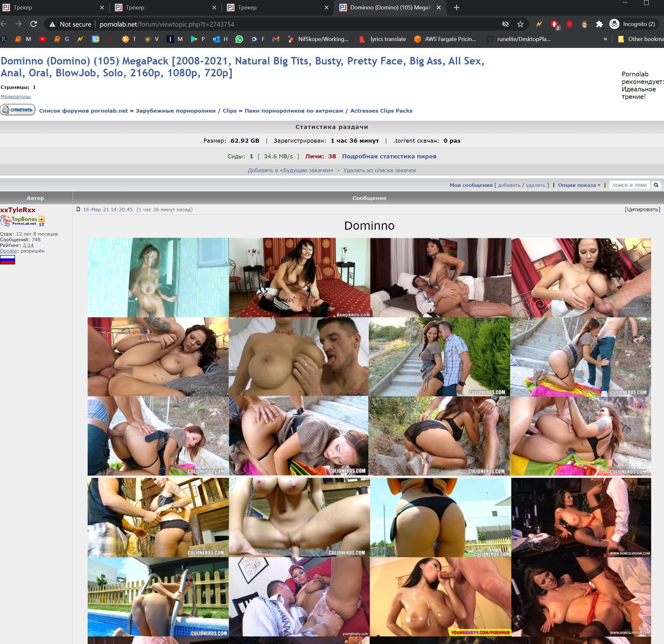Open the WhatsApp bookmark
The width and height of the screenshot is (664, 644).
(239, 39)
